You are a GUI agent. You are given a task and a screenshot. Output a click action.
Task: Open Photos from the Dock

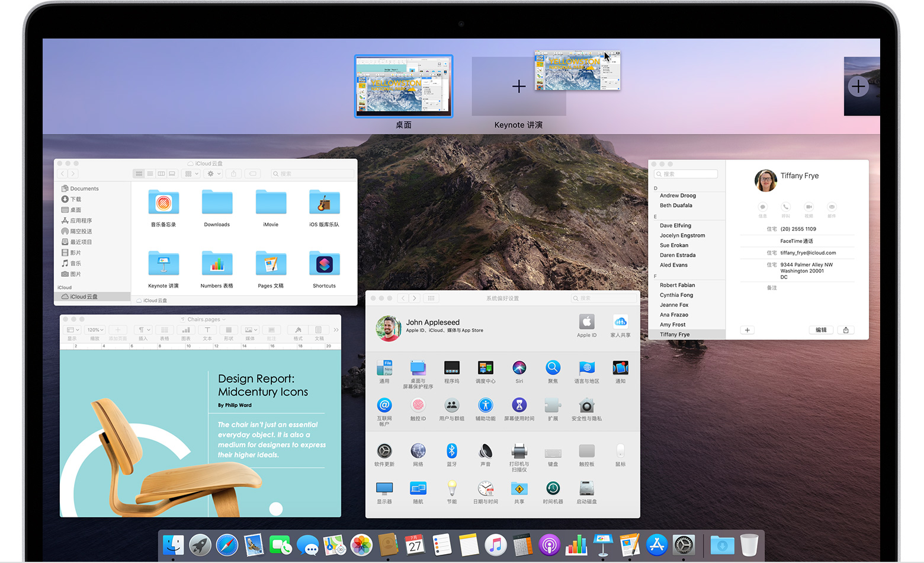(361, 545)
